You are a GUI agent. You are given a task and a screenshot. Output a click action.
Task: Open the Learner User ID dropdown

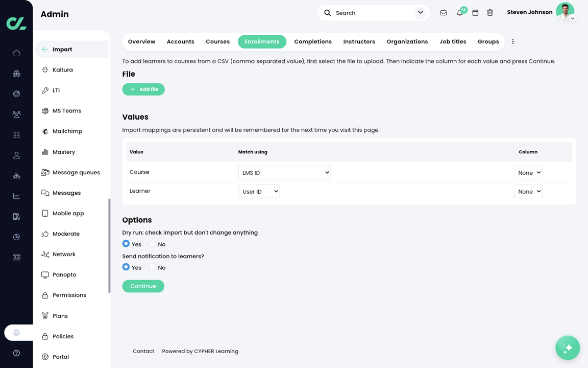pyautogui.click(x=259, y=191)
